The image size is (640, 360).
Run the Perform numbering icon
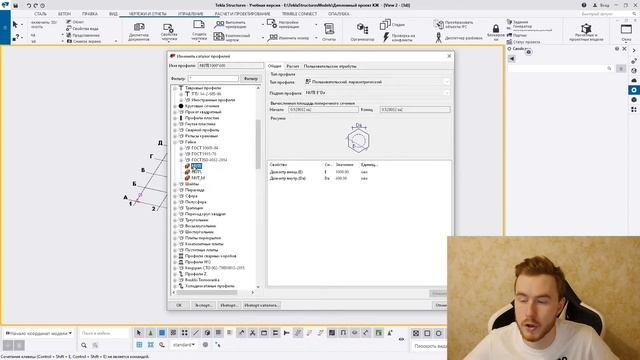[219, 24]
